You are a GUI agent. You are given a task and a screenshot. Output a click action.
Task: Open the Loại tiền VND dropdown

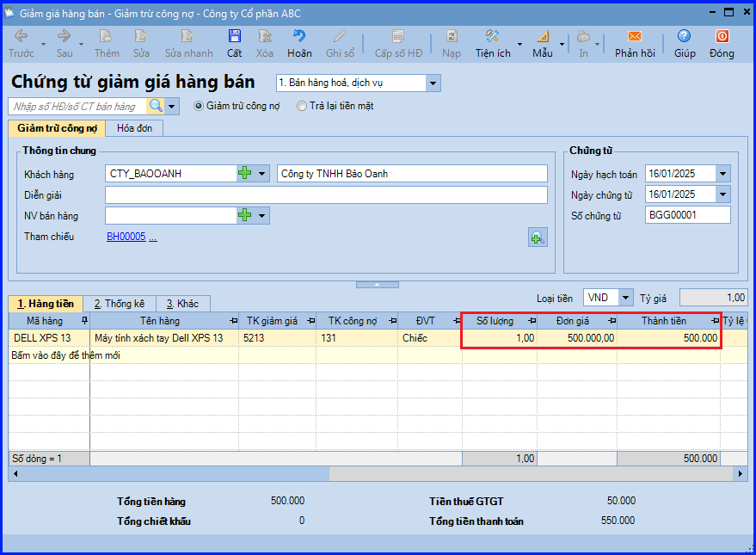click(x=625, y=298)
